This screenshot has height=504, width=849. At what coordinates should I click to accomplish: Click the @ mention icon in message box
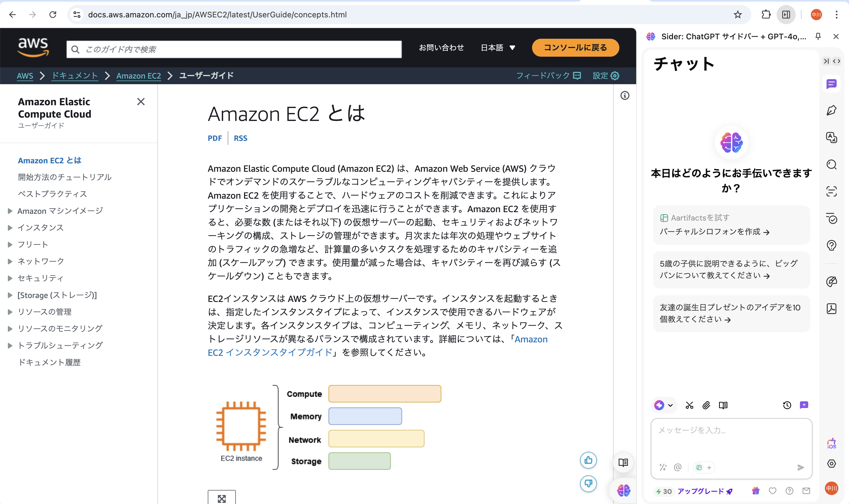677,467
